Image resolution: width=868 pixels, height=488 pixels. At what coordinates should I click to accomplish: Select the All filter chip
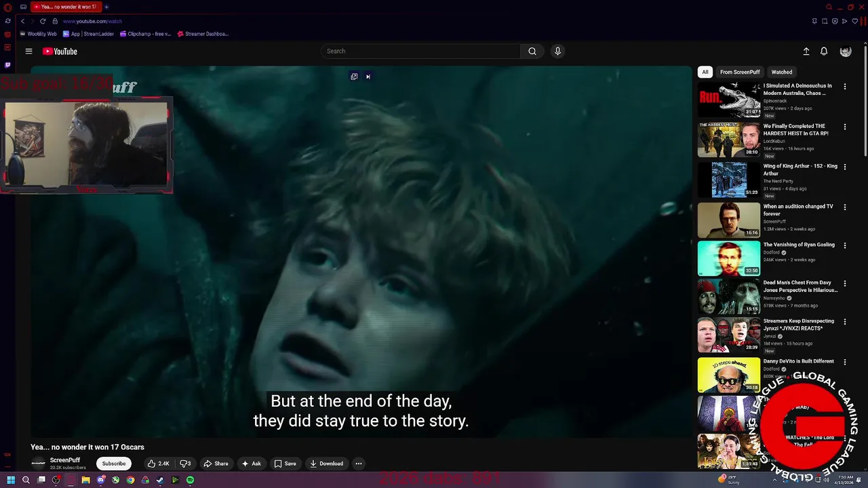[705, 72]
